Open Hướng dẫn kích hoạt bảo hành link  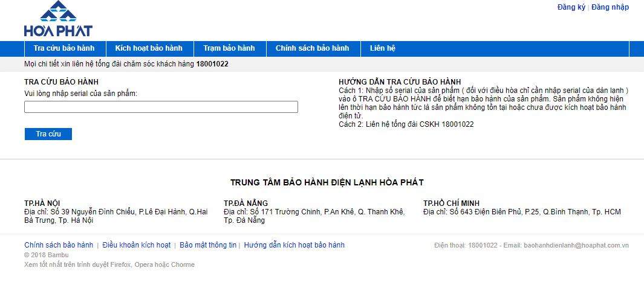pos(294,245)
